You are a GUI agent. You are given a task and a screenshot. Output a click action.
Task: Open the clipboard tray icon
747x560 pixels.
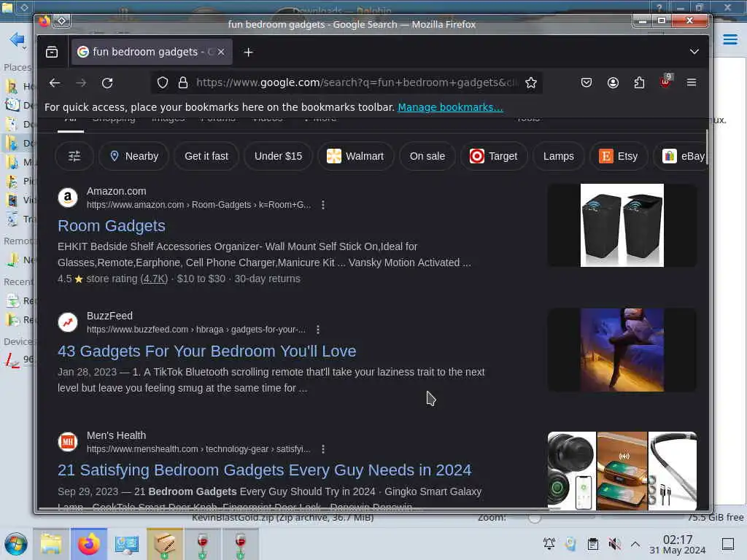pos(592,543)
